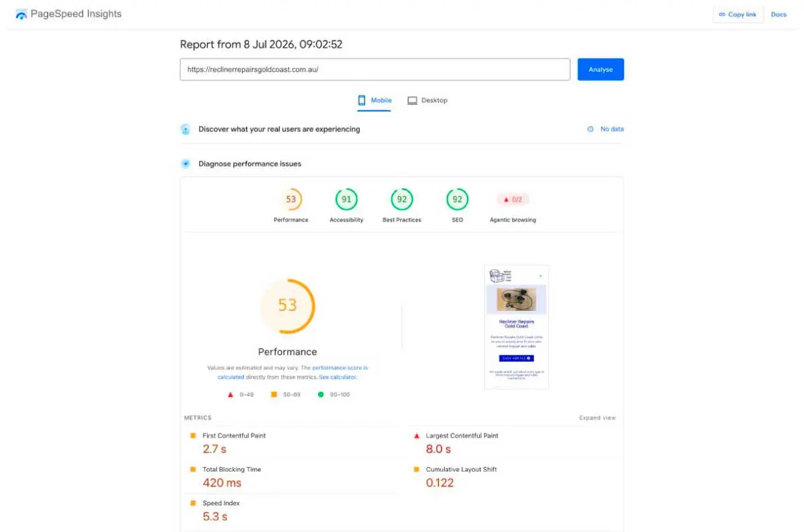Click the 2.7 s value

[x=214, y=449]
